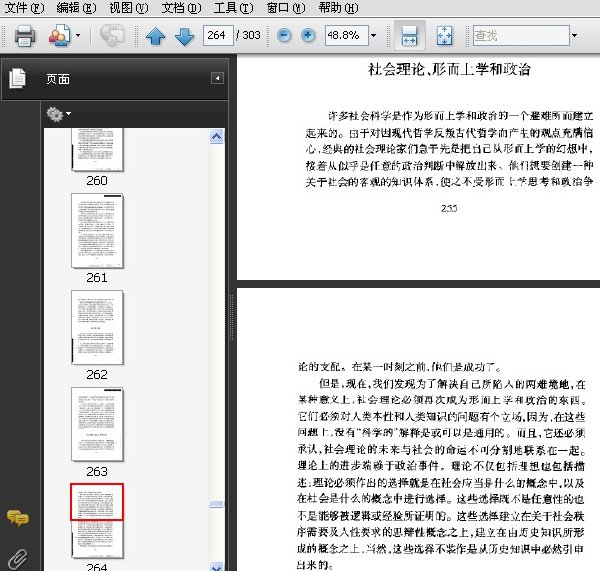This screenshot has height=571, width=600.
Task: Collapse the 页面 panel with arrow button
Action: click(217, 78)
